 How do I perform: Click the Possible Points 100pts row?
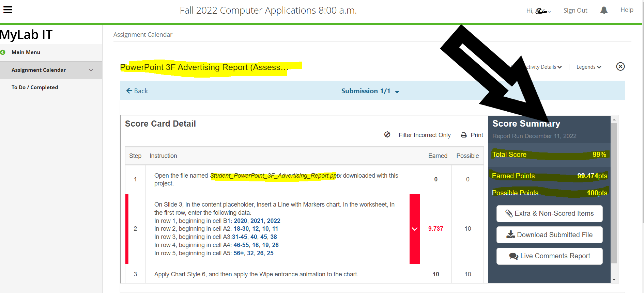(x=549, y=193)
